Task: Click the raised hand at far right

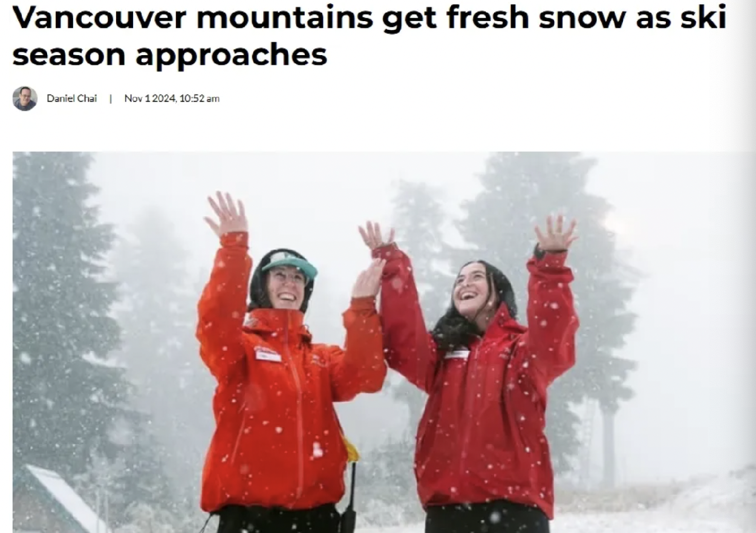Action: coord(555,233)
